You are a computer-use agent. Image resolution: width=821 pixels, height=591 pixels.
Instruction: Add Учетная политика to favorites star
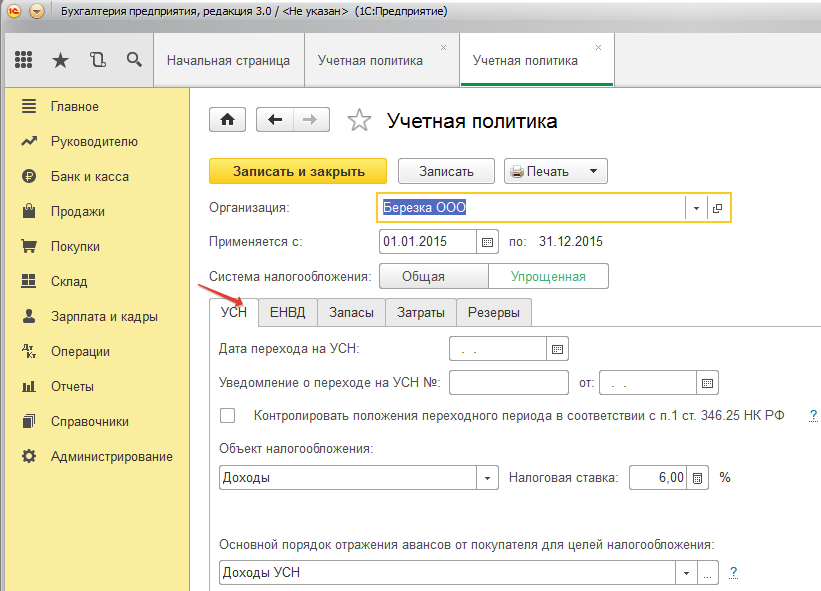tap(359, 121)
